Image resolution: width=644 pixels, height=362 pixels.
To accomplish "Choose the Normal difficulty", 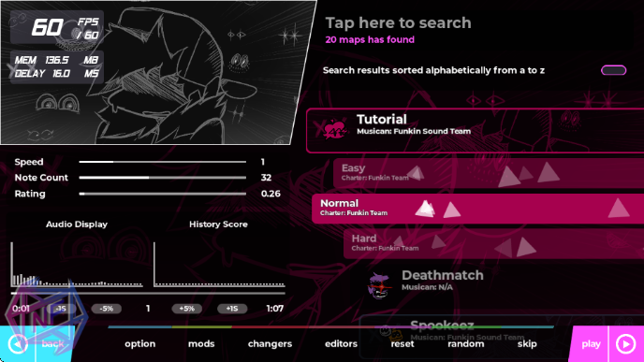I will (478, 209).
